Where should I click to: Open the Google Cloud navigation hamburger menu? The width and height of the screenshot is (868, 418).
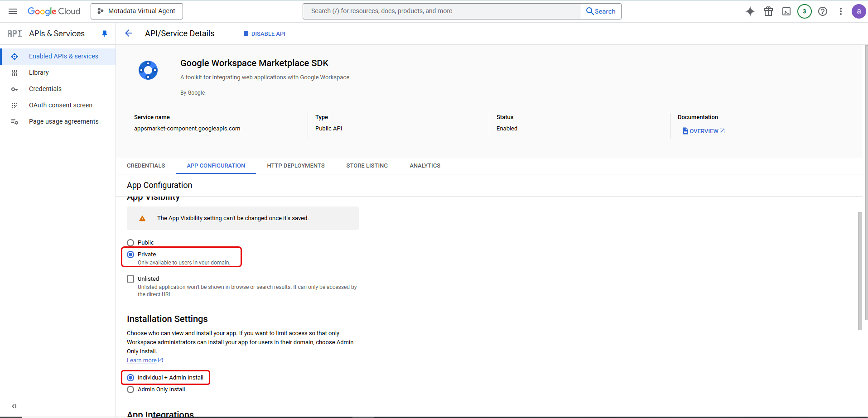pos(13,11)
